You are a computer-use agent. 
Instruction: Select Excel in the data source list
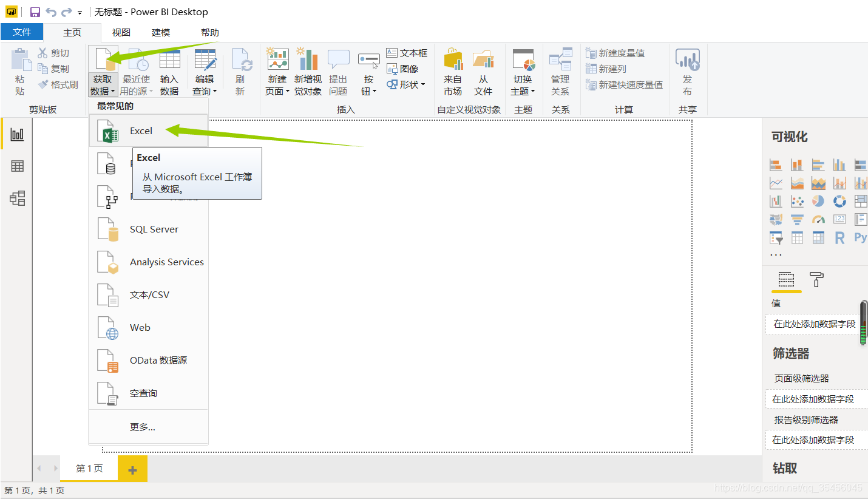pos(148,131)
